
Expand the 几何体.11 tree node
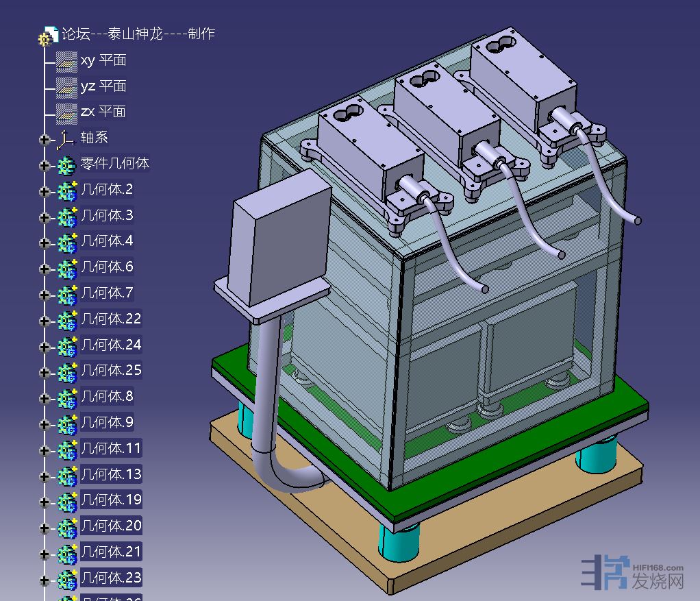(x=45, y=450)
